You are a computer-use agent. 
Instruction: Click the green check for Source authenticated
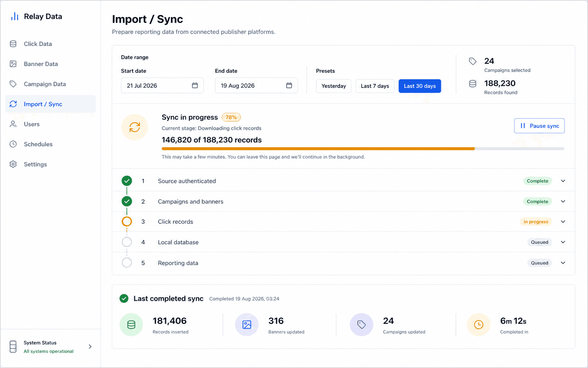click(127, 181)
